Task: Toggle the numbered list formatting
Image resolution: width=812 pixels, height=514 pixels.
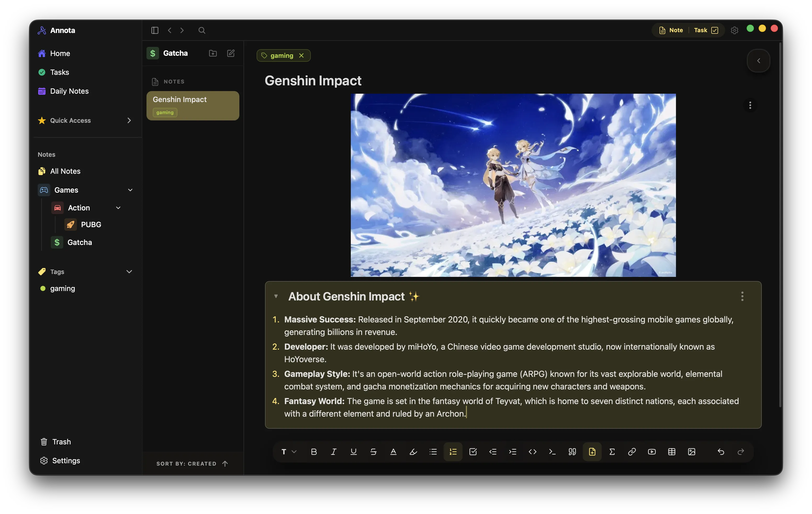Action: point(453,452)
